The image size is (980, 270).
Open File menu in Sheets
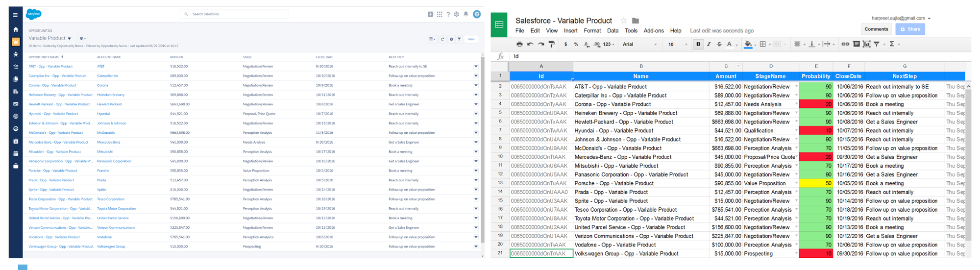(519, 31)
